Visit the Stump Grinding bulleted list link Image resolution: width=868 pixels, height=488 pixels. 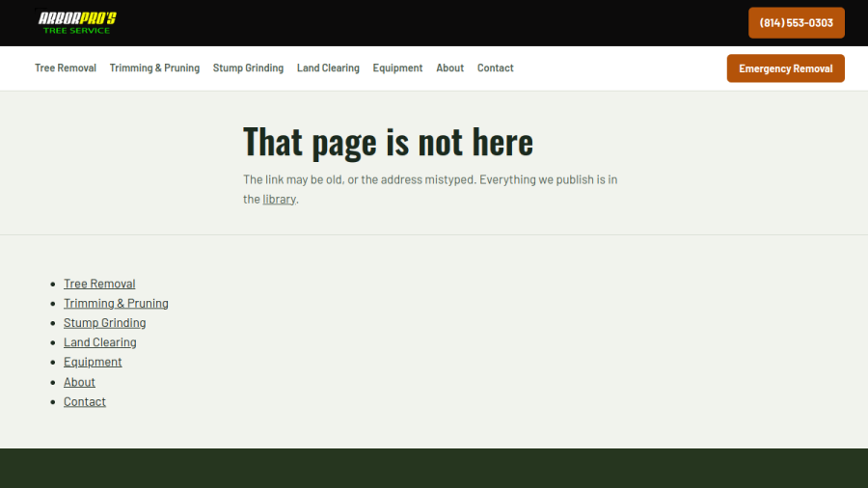tap(104, 322)
